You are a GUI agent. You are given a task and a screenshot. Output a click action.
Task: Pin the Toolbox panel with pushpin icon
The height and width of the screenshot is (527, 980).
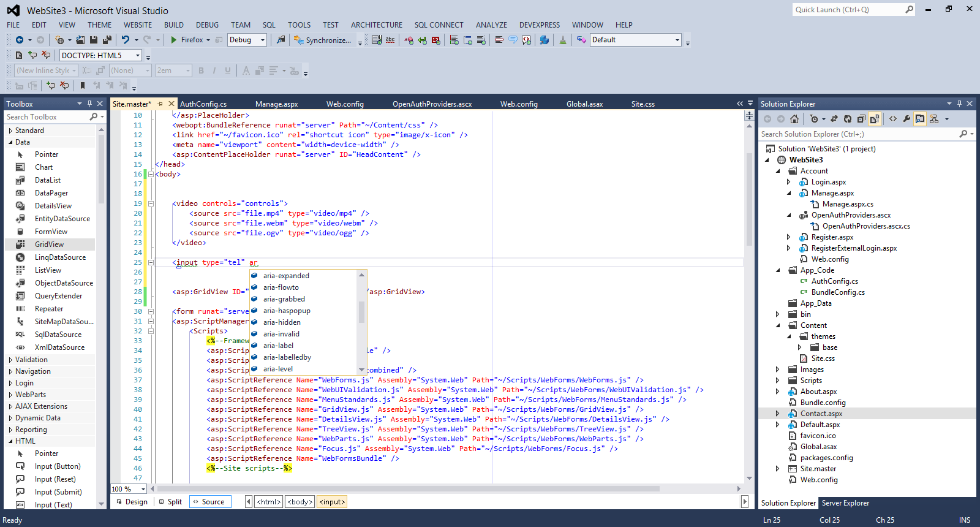[89, 104]
